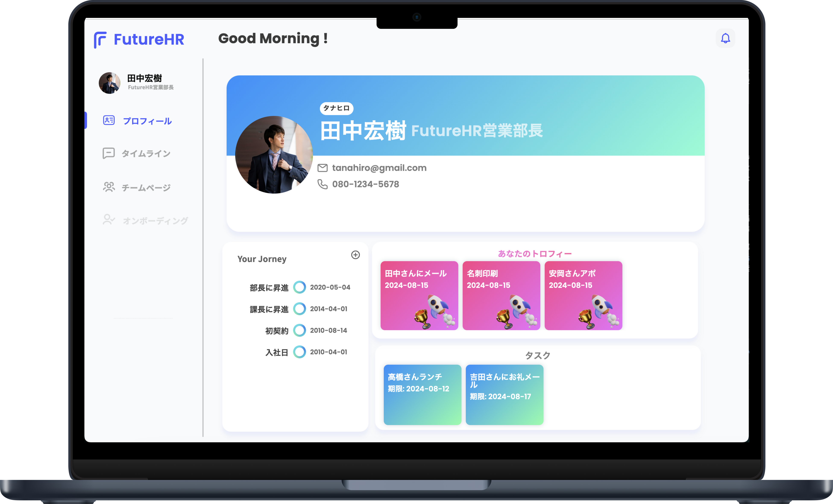Click the tanahiro@gmail.com email address
Image resolution: width=833 pixels, height=504 pixels.
[x=379, y=168]
